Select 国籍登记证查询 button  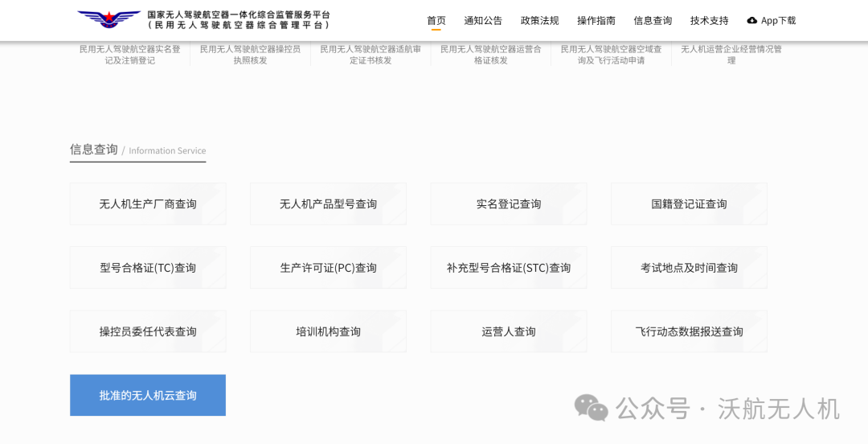[689, 204]
